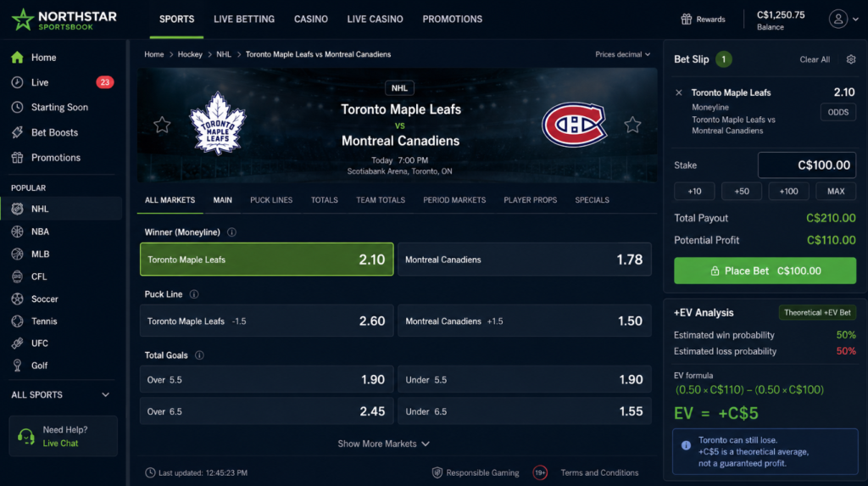This screenshot has width=868, height=486.
Task: Select Toronto Maple Leafs -1.5 puck line
Action: click(x=267, y=321)
